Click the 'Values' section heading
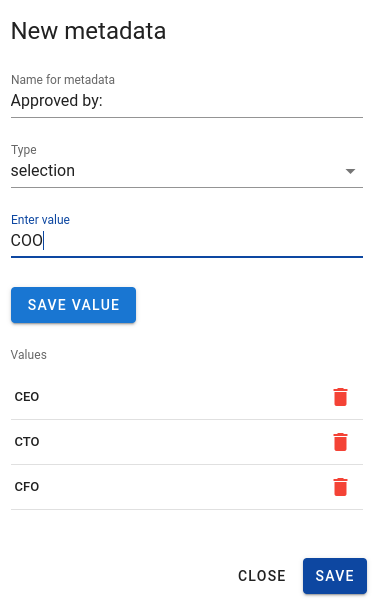 [29, 355]
